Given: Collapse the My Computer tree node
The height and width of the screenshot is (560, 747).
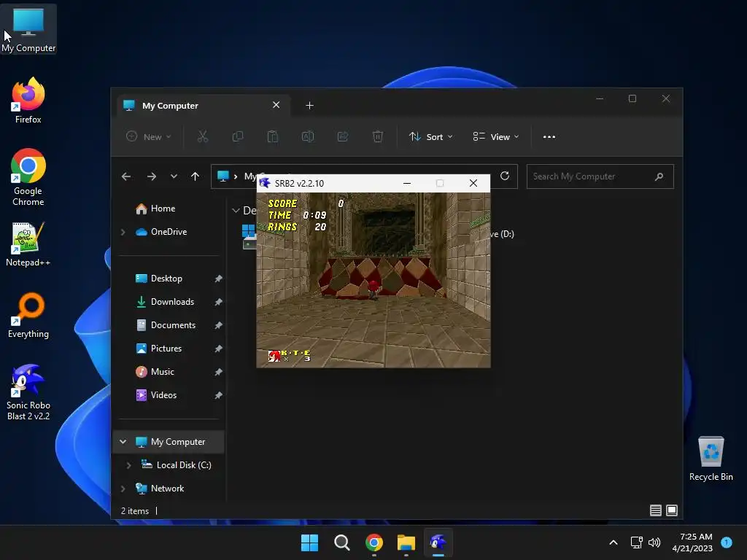Looking at the screenshot, I should (x=123, y=442).
